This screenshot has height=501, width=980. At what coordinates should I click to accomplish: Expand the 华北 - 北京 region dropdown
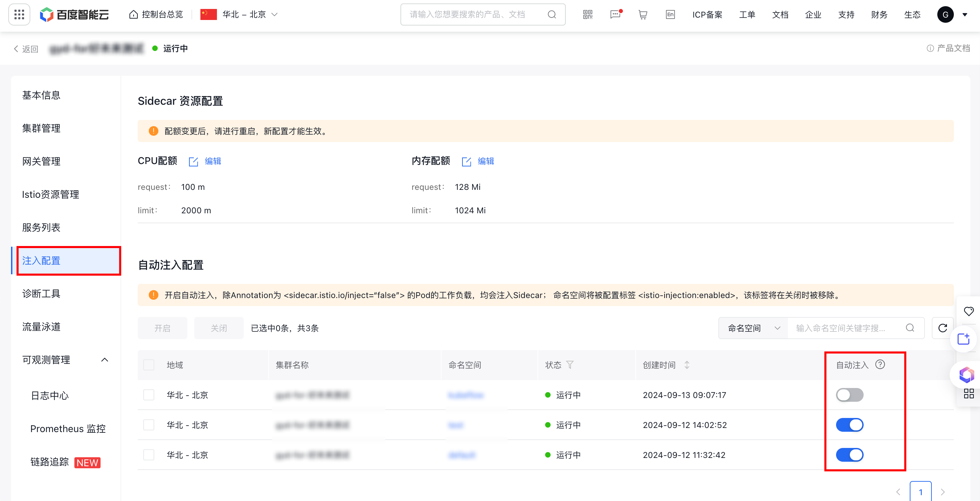tap(239, 14)
